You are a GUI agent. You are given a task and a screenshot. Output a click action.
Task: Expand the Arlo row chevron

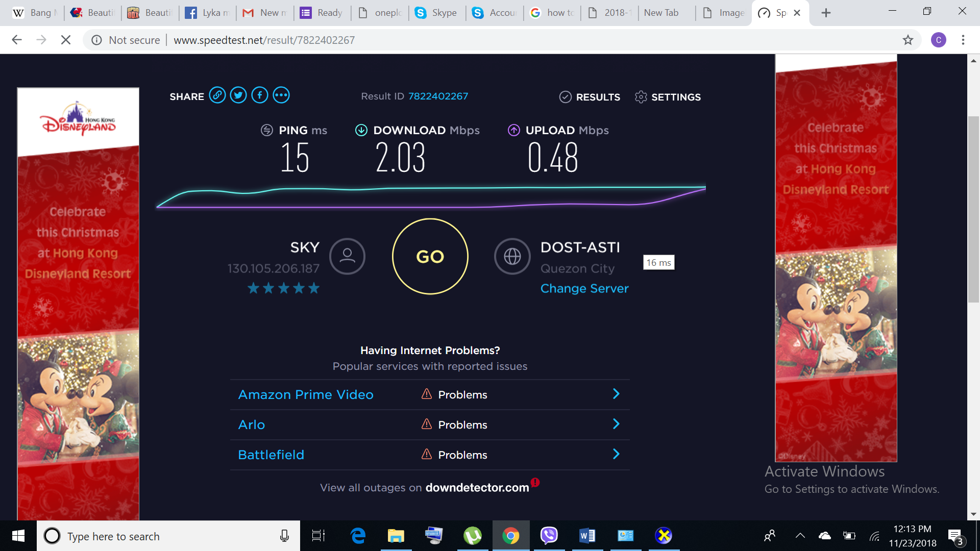coord(616,424)
